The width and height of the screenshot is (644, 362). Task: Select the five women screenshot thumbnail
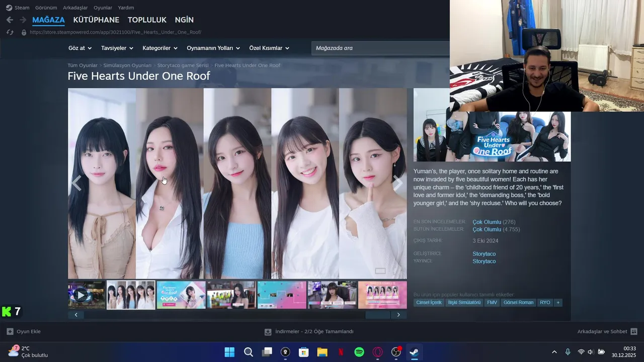coord(131,295)
